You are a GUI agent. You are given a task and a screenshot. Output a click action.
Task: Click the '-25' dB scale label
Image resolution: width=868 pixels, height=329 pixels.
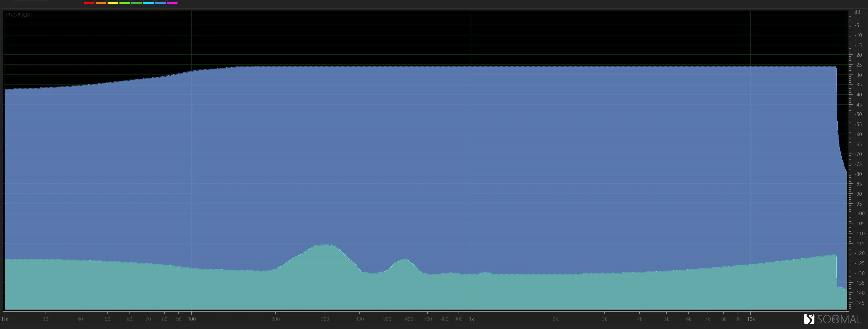click(x=858, y=65)
